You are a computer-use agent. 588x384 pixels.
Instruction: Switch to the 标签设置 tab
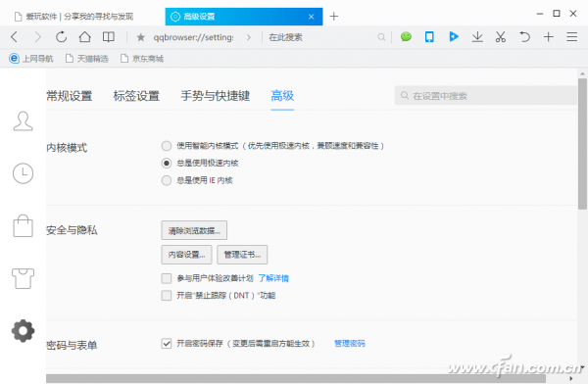click(136, 96)
